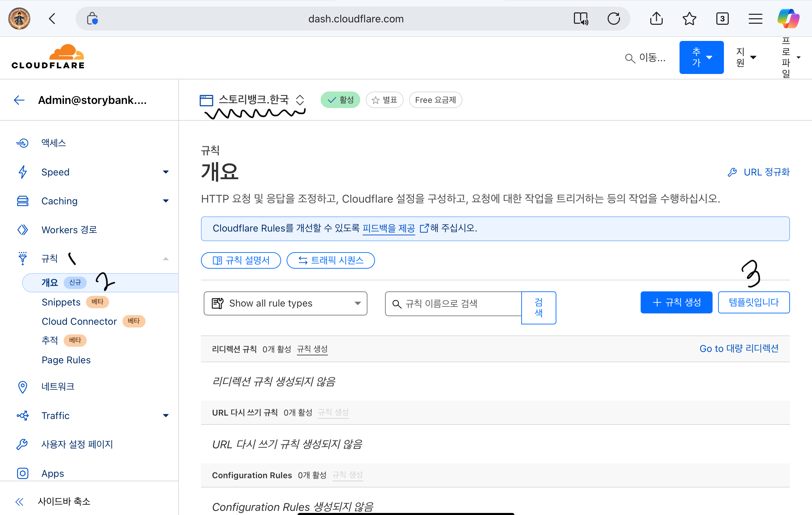Click the 활성 status badge

point(340,100)
